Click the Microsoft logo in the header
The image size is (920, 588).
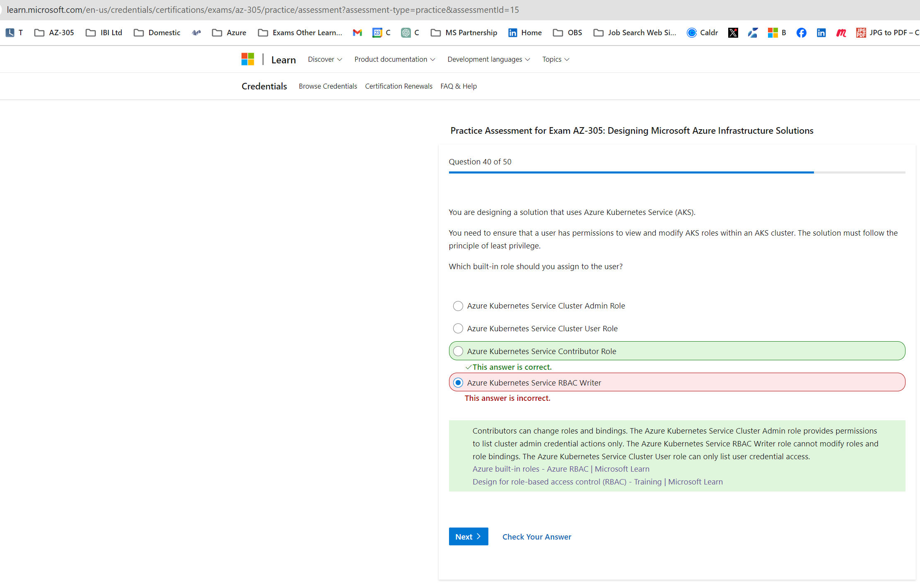tap(248, 59)
